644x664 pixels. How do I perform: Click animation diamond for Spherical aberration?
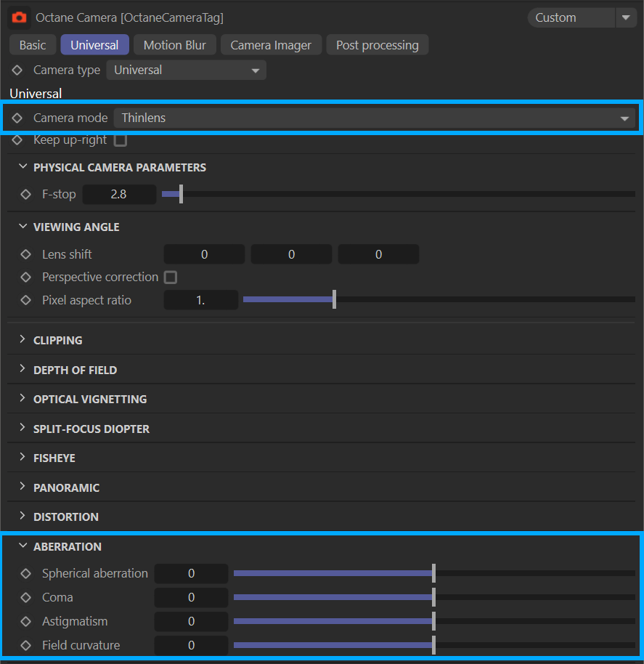click(x=26, y=574)
